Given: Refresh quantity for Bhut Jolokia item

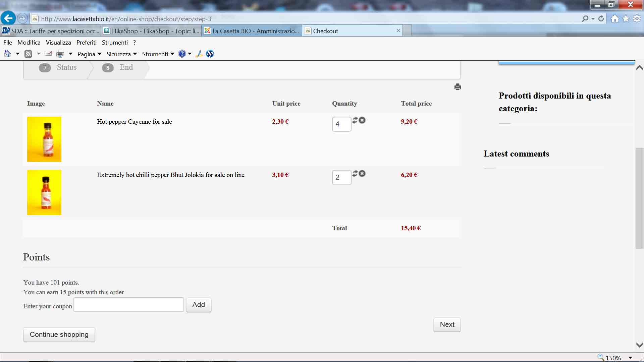Looking at the screenshot, I should [x=355, y=174].
